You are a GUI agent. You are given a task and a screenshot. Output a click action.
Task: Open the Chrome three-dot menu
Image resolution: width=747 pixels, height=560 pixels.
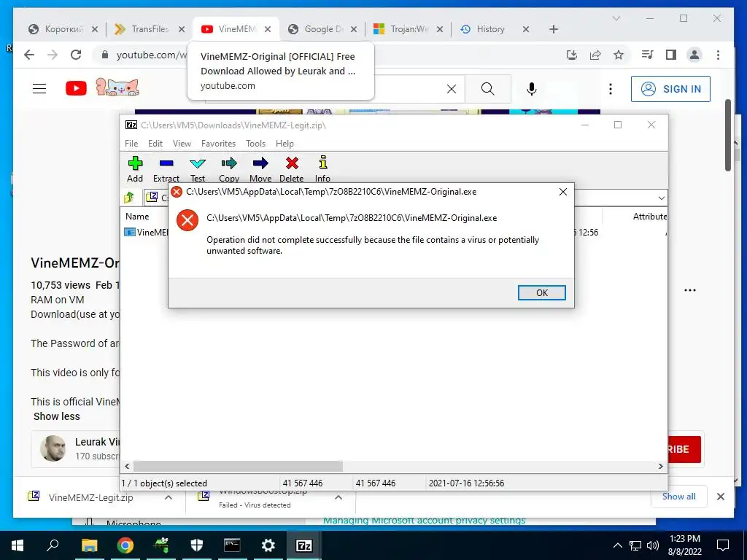click(x=718, y=55)
